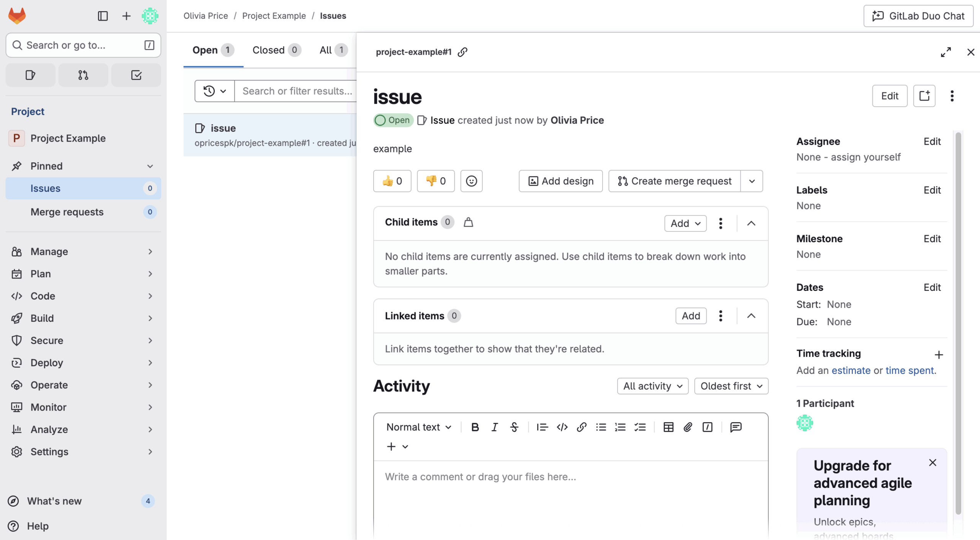Toggle the thumbs up reaction
The width and height of the screenshot is (980, 540).
tap(392, 181)
